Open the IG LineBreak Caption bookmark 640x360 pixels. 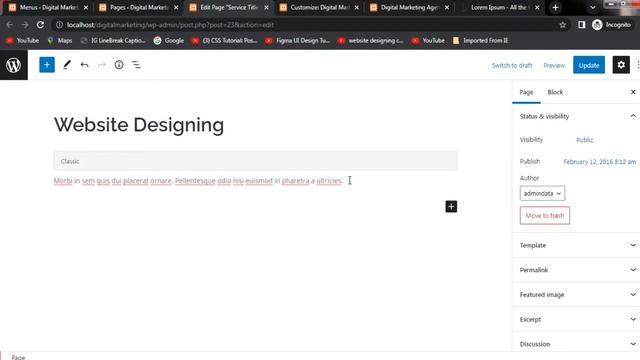click(x=113, y=40)
